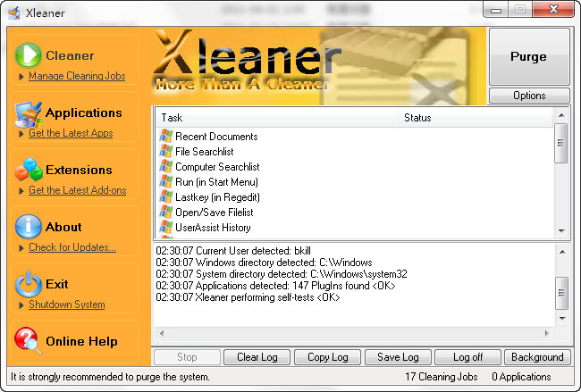The image size is (581, 392).
Task: Open the Manage Cleaning Jobs link
Action: point(77,76)
